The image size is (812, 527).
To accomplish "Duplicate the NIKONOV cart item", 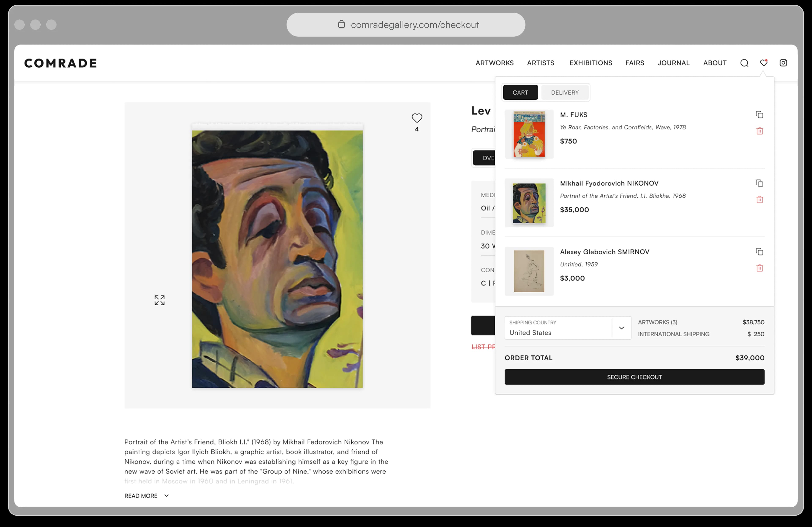I will coord(759,183).
